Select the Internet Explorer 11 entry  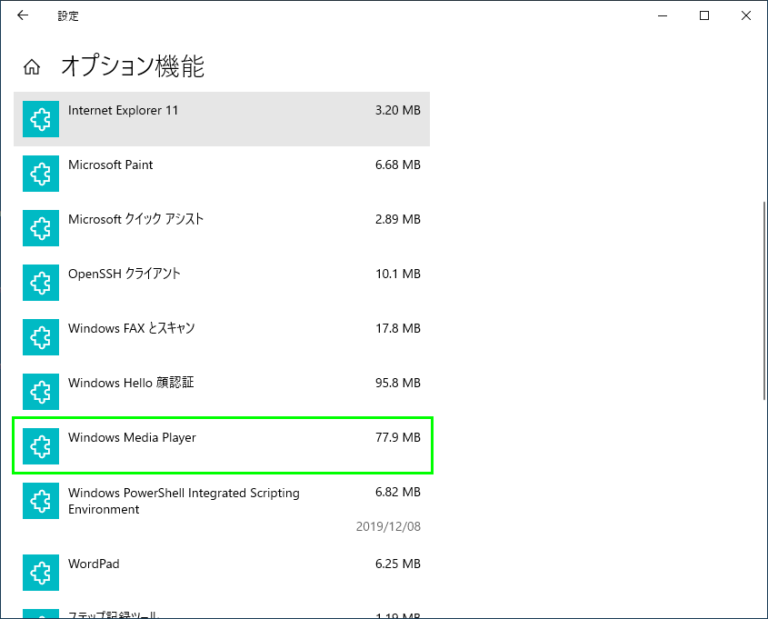click(x=221, y=119)
